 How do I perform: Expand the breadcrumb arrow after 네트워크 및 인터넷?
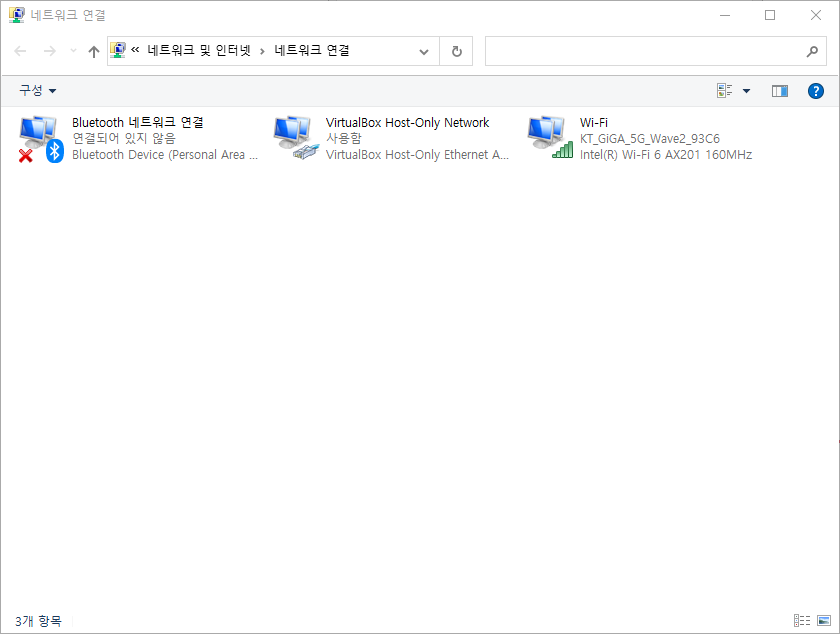(x=262, y=51)
